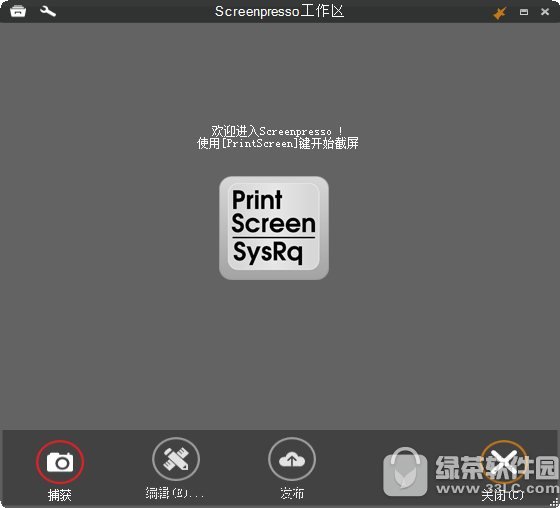Click the welcome text 欢迎进入Screenpresso
The image size is (560, 508).
click(x=277, y=131)
